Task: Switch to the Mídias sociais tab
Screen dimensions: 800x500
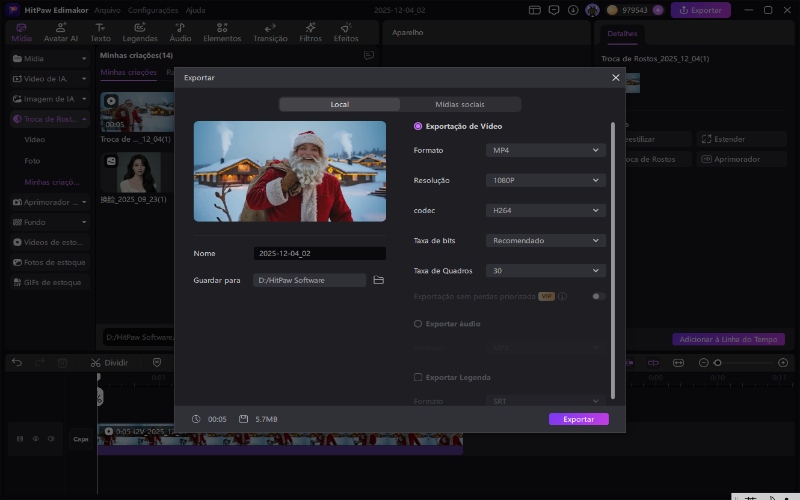Action: [460, 105]
